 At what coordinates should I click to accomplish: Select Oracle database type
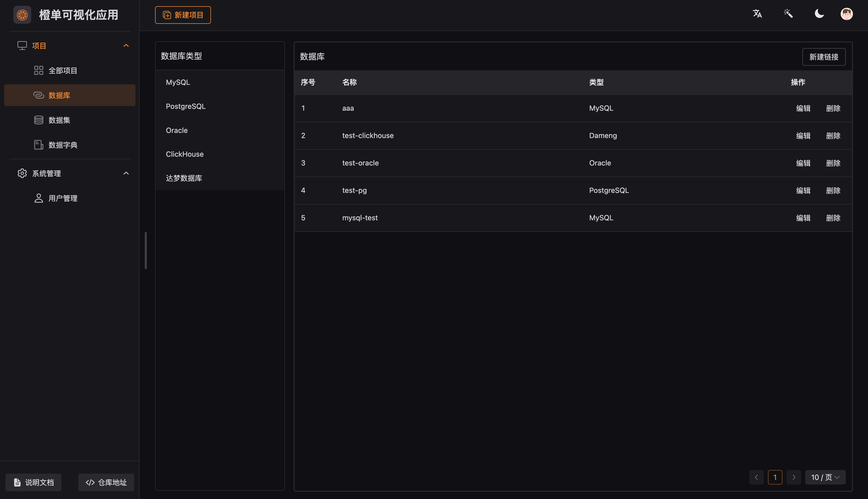(220, 130)
